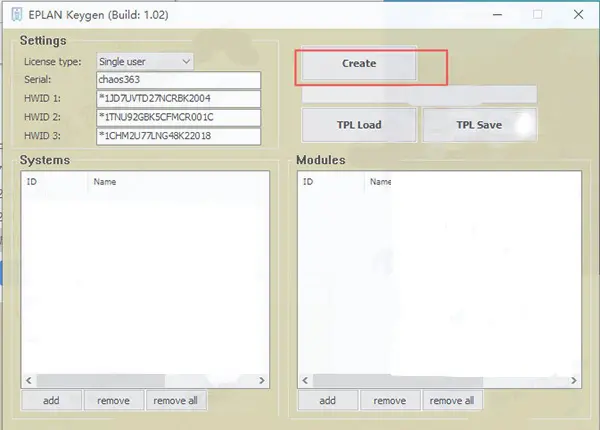Viewport: 600px width, 430px height.
Task: Load a template with TPL Load
Action: pyautogui.click(x=358, y=125)
